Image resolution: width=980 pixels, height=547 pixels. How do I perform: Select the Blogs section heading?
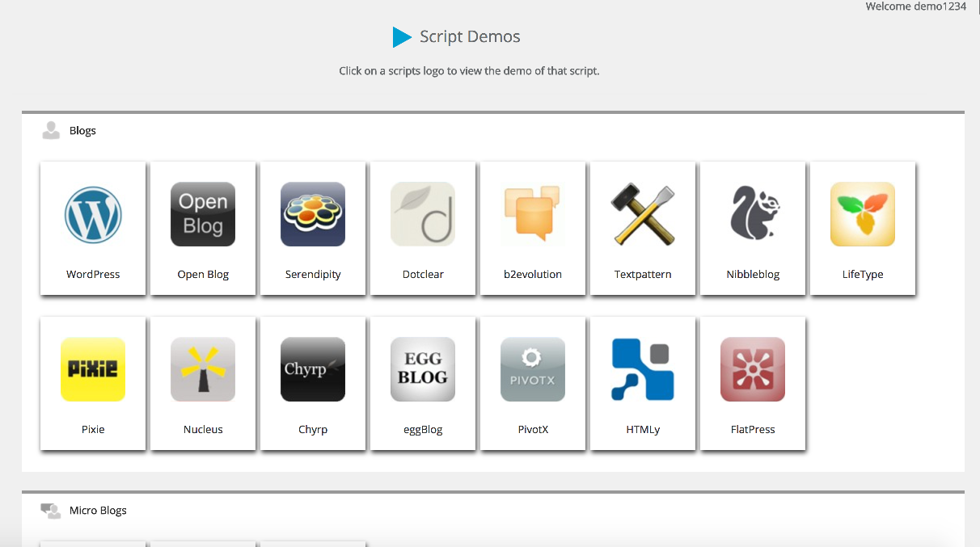(82, 131)
